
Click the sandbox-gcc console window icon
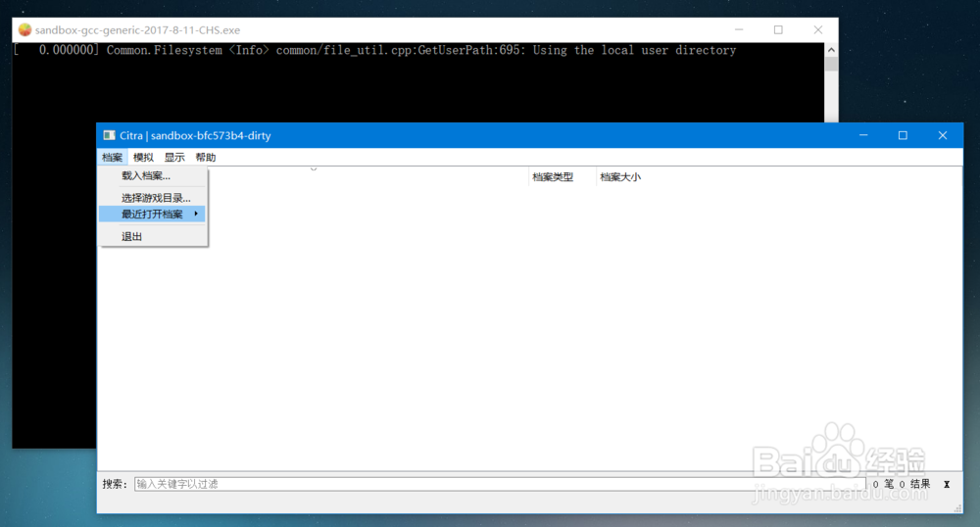24,30
